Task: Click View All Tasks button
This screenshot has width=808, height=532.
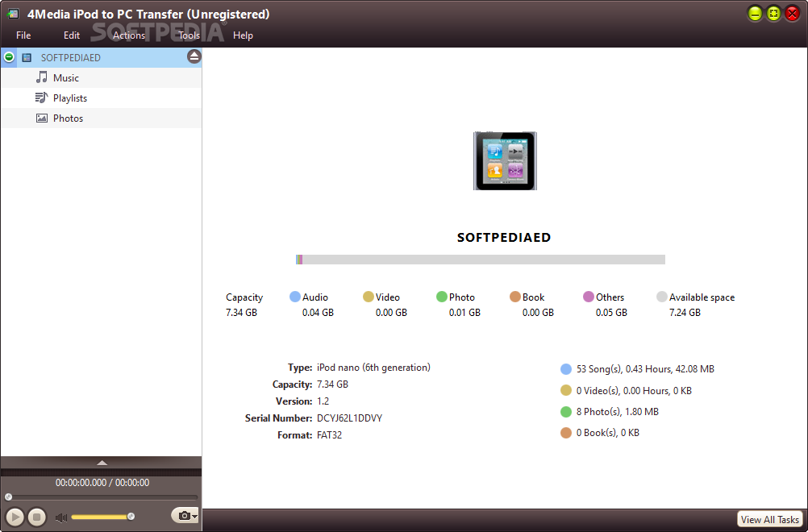Action: [x=770, y=519]
